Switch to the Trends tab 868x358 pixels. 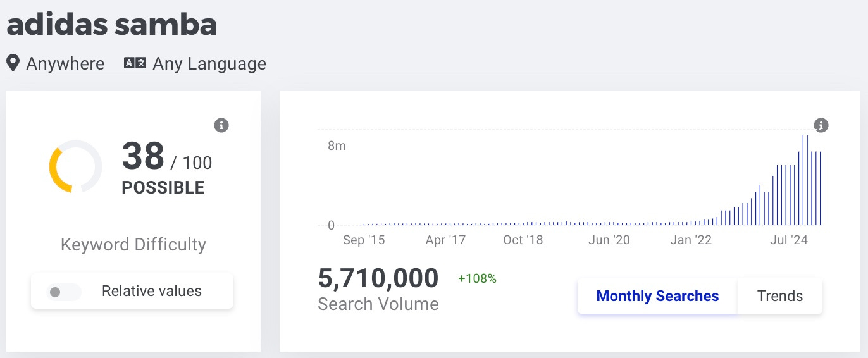pyautogui.click(x=780, y=296)
